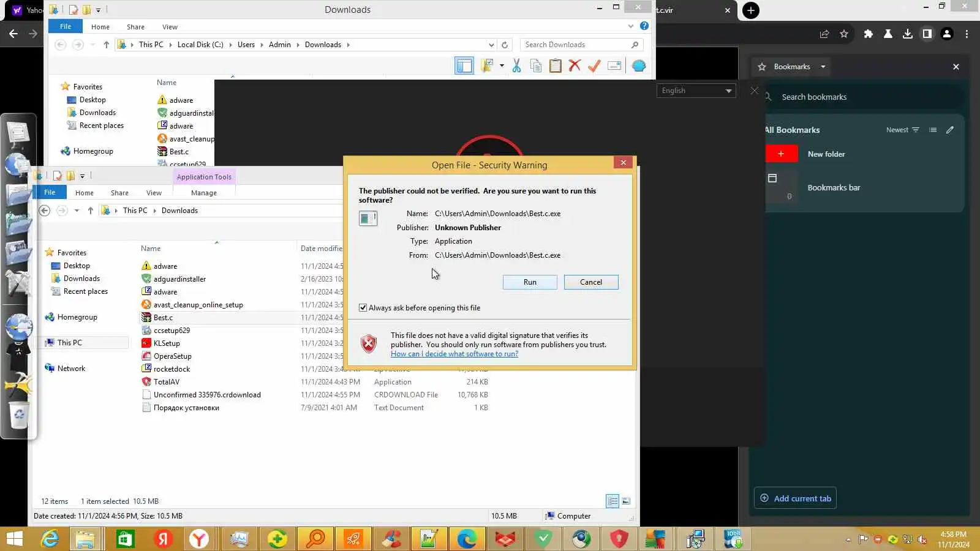Viewport: 980px width, 551px height.
Task: Select the rocketdock file in the list
Action: point(172,369)
